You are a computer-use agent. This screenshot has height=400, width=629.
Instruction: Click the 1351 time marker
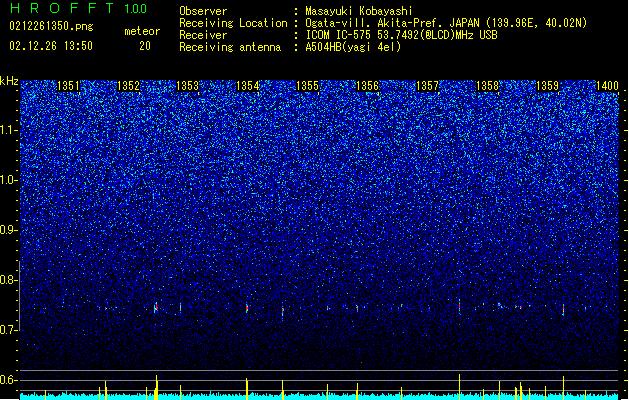click(68, 86)
